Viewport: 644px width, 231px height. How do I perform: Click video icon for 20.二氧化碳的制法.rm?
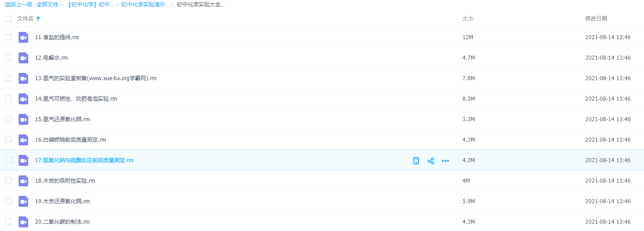[x=23, y=222]
